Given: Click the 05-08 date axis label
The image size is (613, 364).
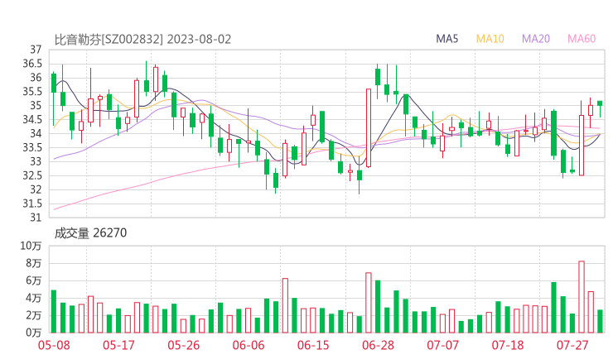Looking at the screenshot, I should (x=54, y=345).
